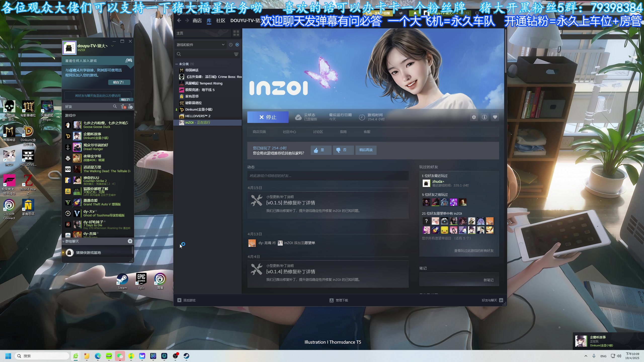Screen dimensions: 644x362
Task: Open the 商店页面 link tab
Action: click(x=259, y=132)
